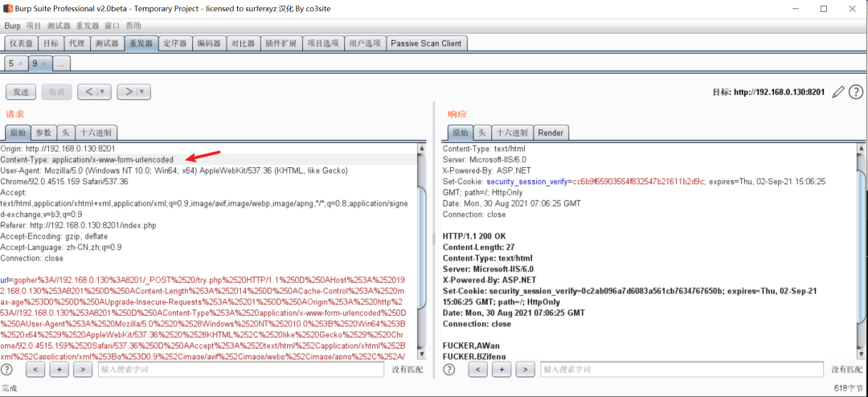Image resolution: width=868 pixels, height=397 pixels.
Task: Click response search next > button
Action: (526, 370)
